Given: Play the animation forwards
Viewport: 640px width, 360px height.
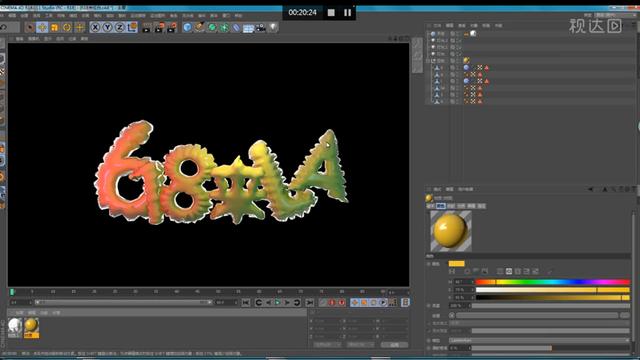Looking at the screenshot, I should [x=278, y=302].
